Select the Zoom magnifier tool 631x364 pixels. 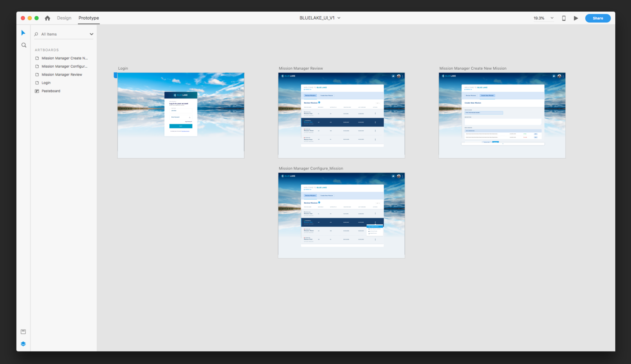coord(24,45)
